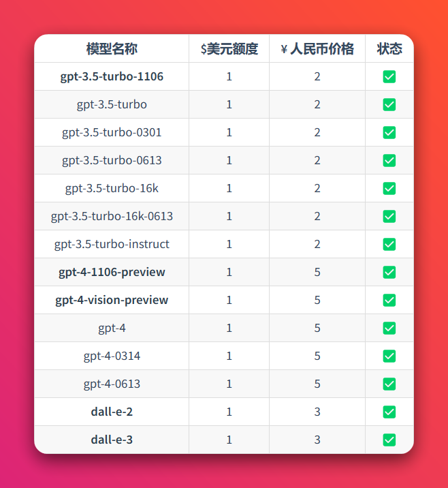Click the dollar quota 1 for gpt-3.5-turbo-instruct

point(229,244)
